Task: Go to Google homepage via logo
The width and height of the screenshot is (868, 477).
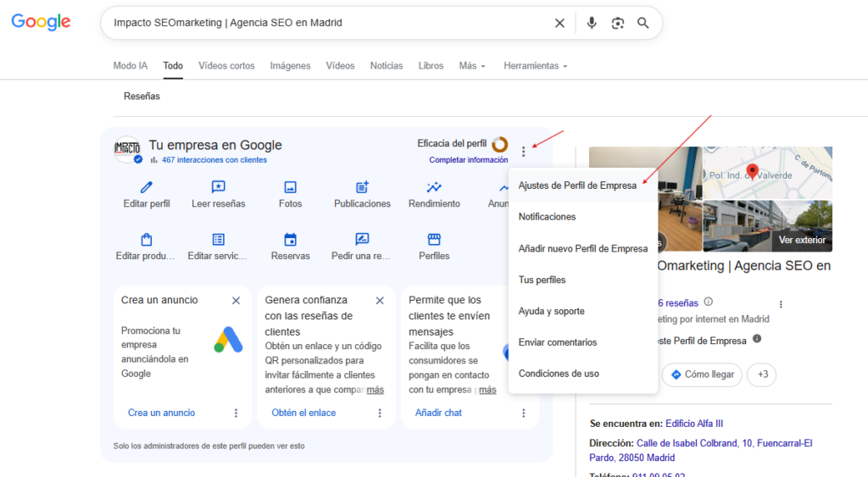Action: tap(41, 22)
